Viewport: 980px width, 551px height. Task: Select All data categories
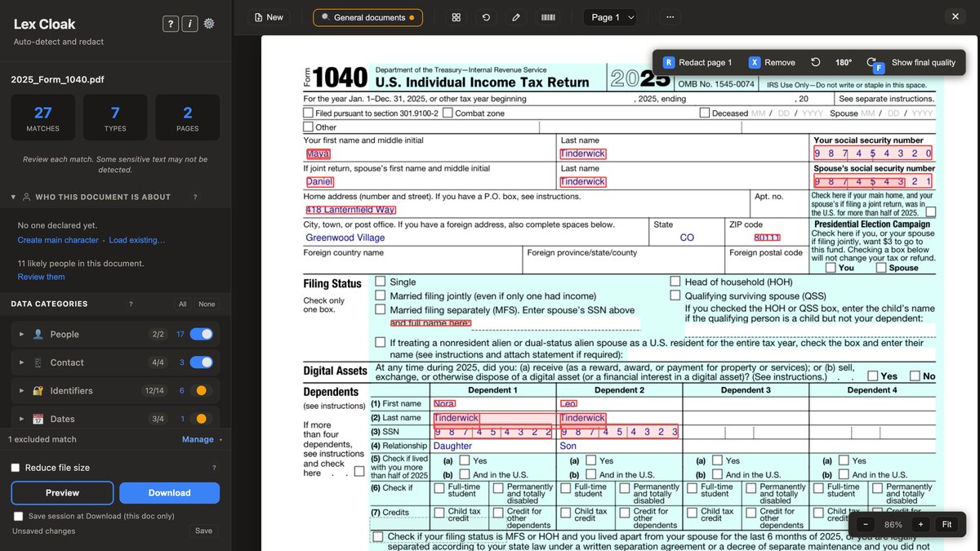point(183,304)
